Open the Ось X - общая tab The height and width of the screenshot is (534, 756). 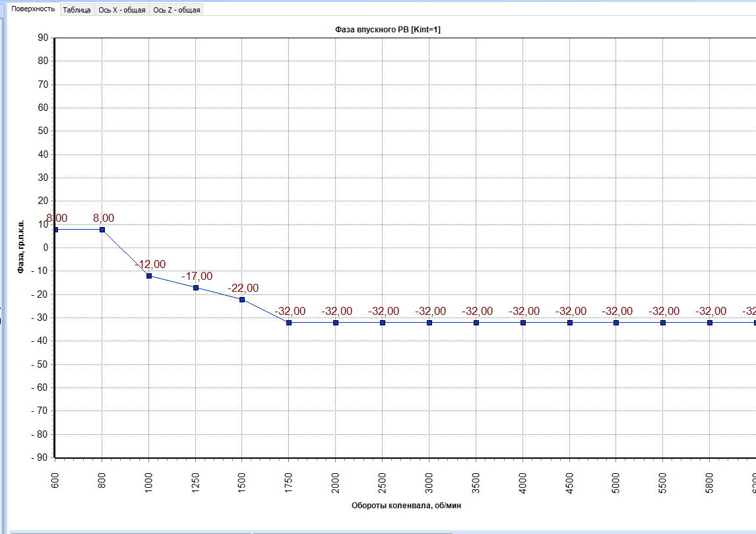click(121, 10)
